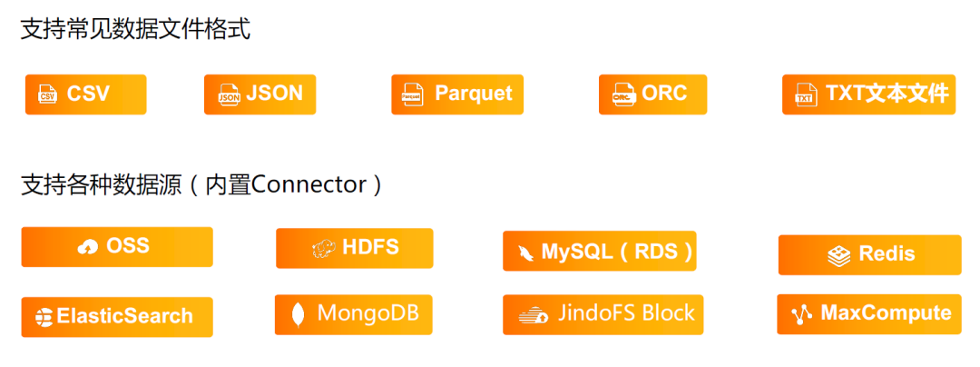
Task: Click the ORC file icon
Action: tap(623, 95)
